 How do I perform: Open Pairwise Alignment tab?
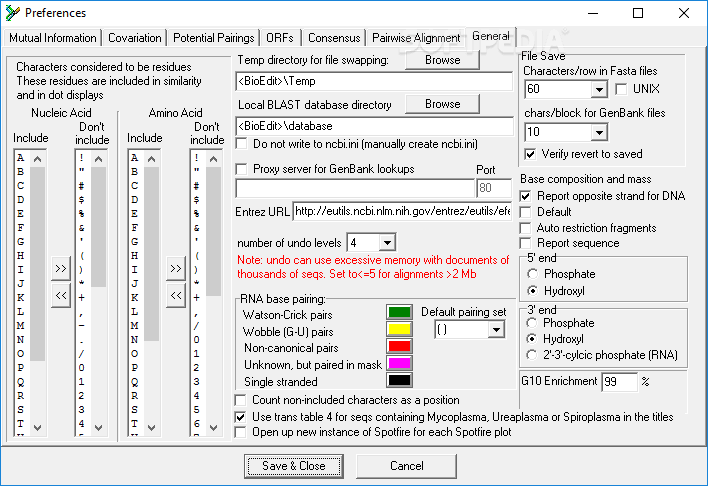[416, 38]
